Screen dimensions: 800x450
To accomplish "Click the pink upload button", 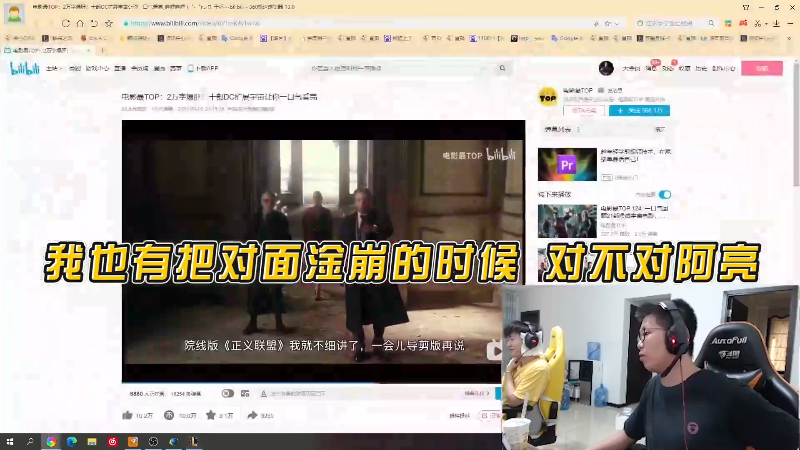I will (762, 68).
